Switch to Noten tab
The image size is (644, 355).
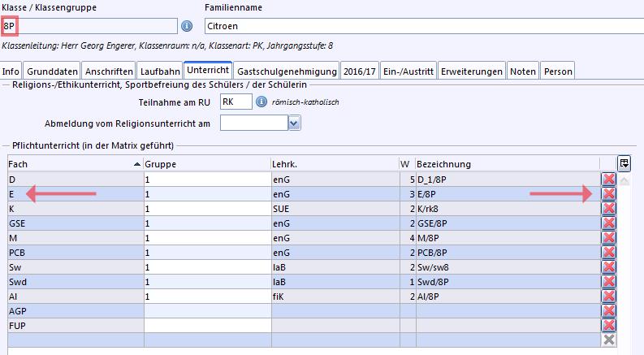click(523, 71)
